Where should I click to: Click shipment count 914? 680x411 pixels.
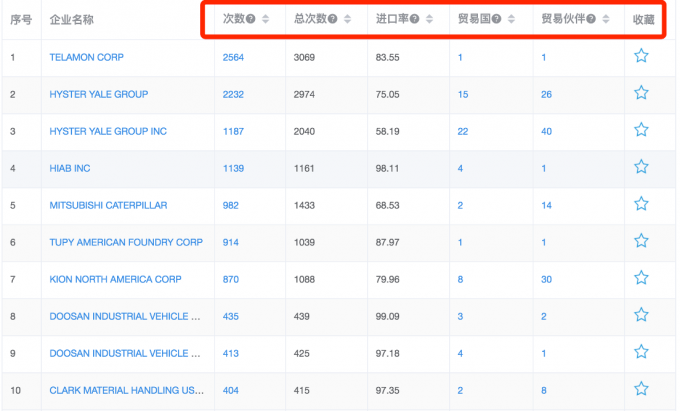click(231, 242)
